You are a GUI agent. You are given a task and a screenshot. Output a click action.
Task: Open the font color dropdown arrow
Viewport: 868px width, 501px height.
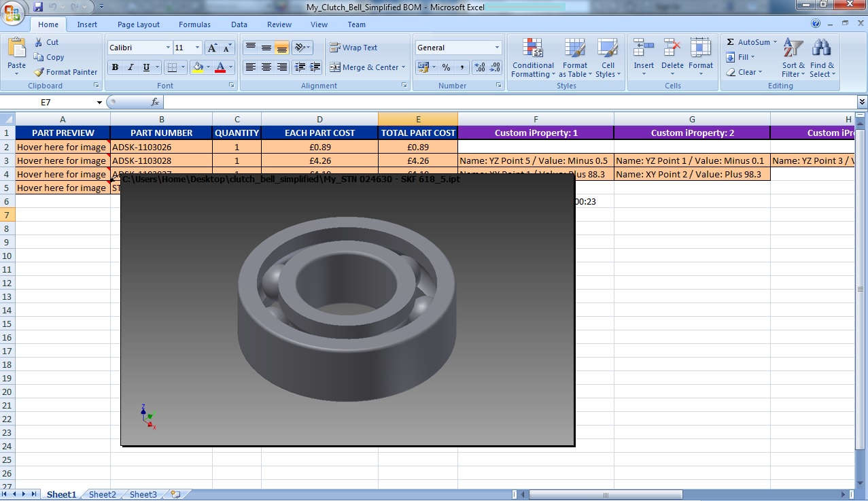[x=230, y=67]
